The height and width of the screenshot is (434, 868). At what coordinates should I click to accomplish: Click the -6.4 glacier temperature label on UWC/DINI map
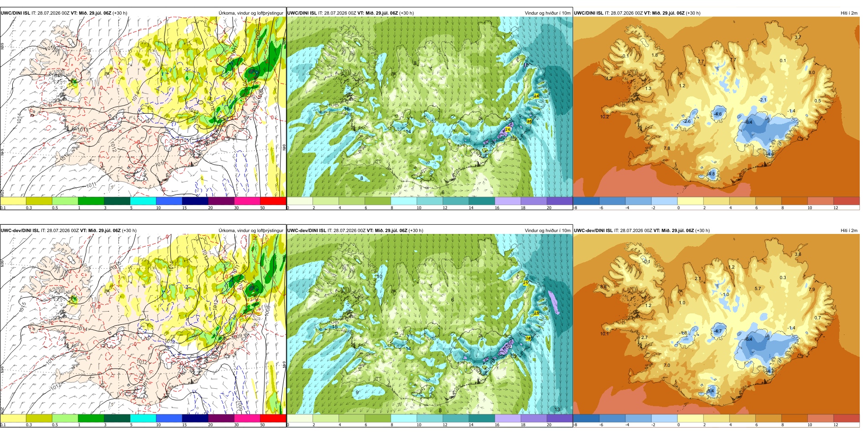pyautogui.click(x=748, y=122)
